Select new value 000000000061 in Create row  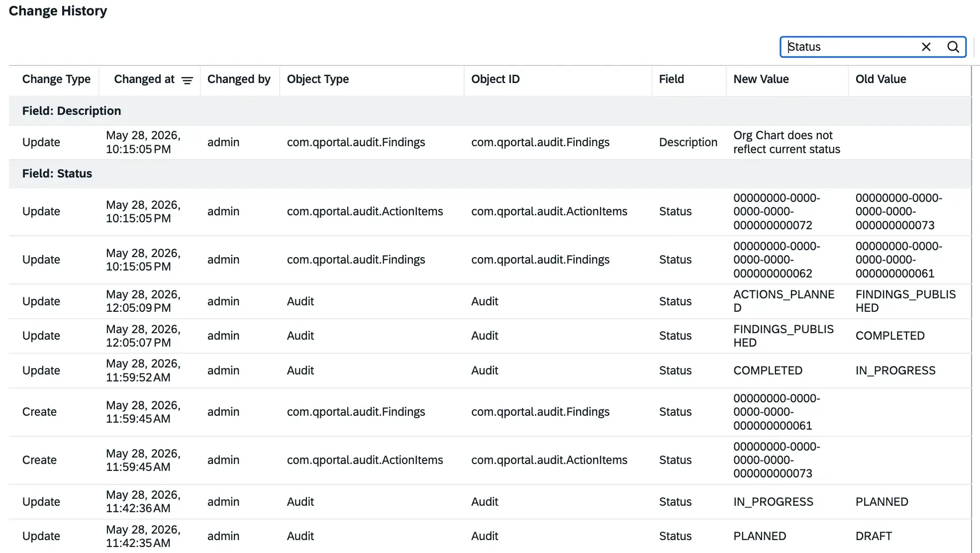click(x=777, y=412)
